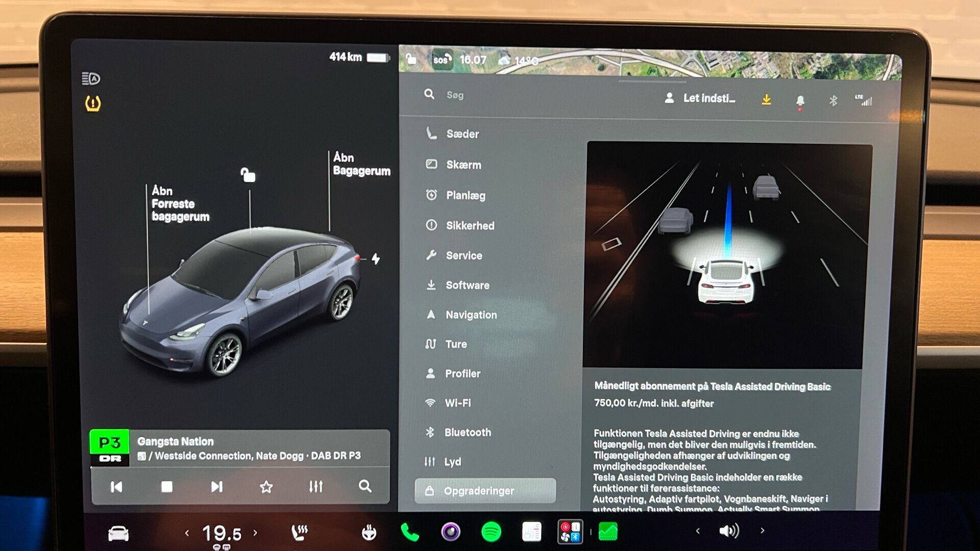Screen dimensions: 980x551
Task: Click the lock icon in top status bar
Action: click(x=411, y=59)
